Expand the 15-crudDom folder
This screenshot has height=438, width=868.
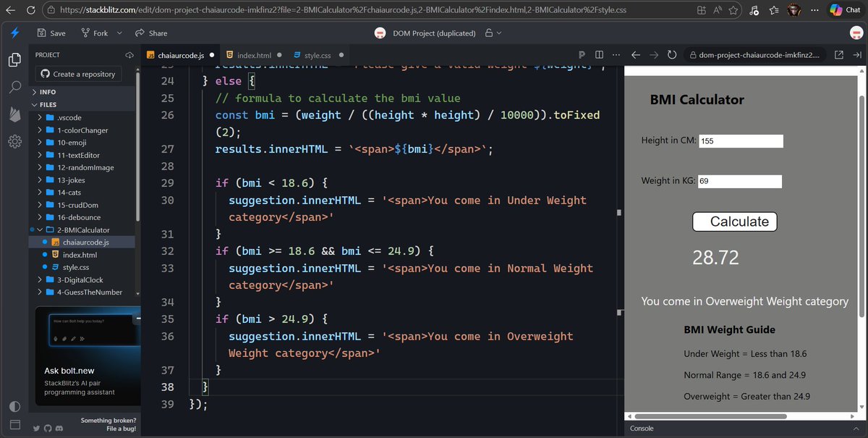point(82,205)
